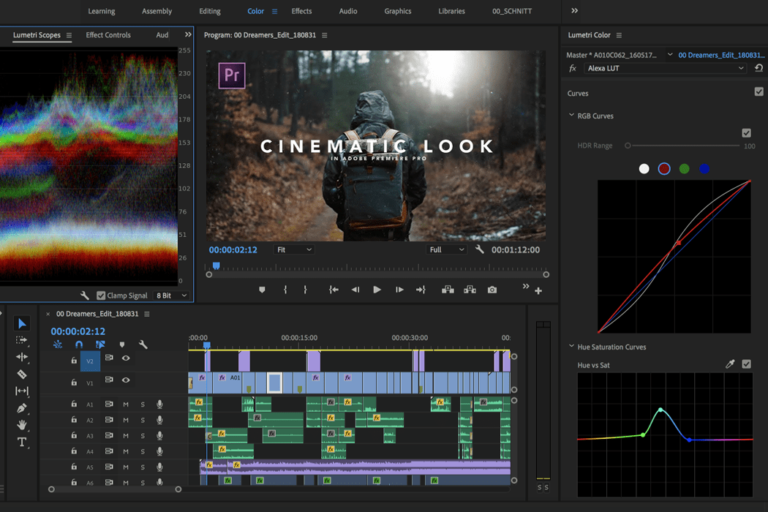Image resolution: width=768 pixels, height=512 pixels.
Task: Pick Hue vs Sat eyedropper
Action: (x=730, y=364)
